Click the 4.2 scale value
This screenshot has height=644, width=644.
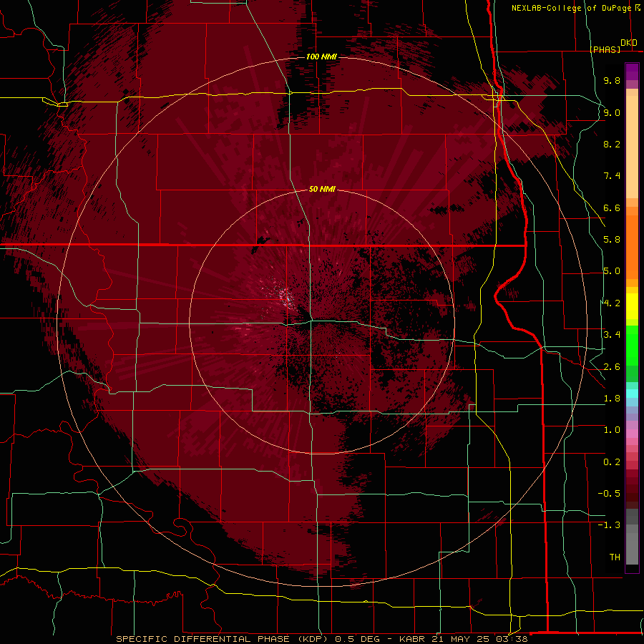tap(612, 303)
